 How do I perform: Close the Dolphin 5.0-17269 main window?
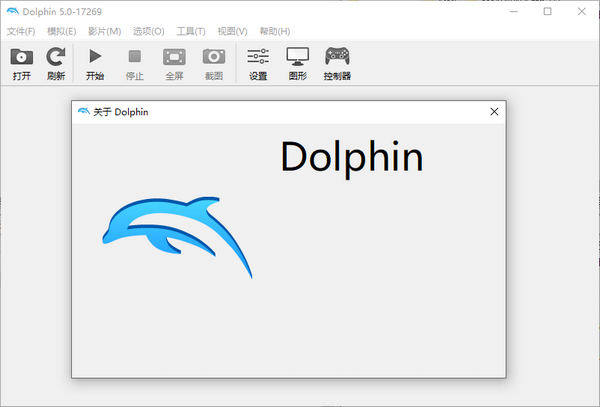click(x=582, y=11)
